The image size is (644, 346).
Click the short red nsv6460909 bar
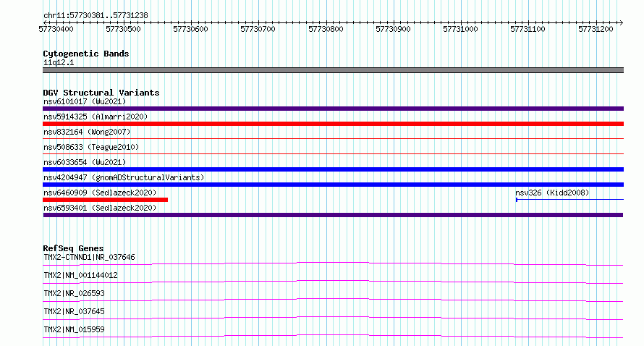pos(105,200)
